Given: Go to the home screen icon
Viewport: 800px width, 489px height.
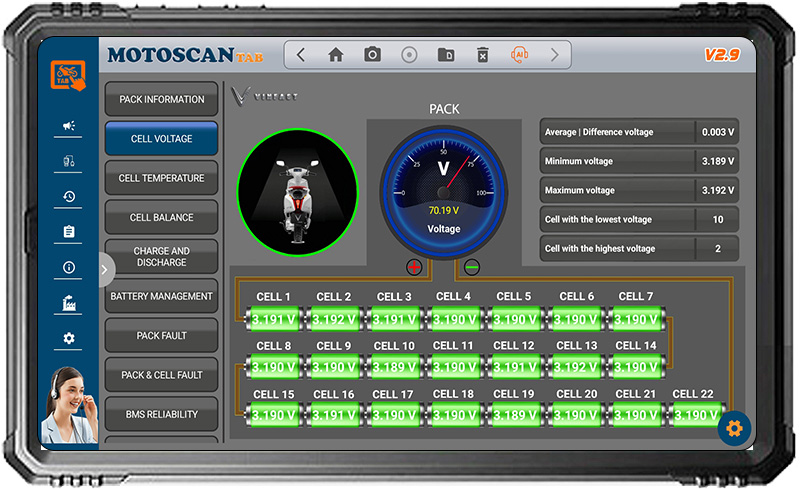Looking at the screenshot, I should pyautogui.click(x=335, y=55).
